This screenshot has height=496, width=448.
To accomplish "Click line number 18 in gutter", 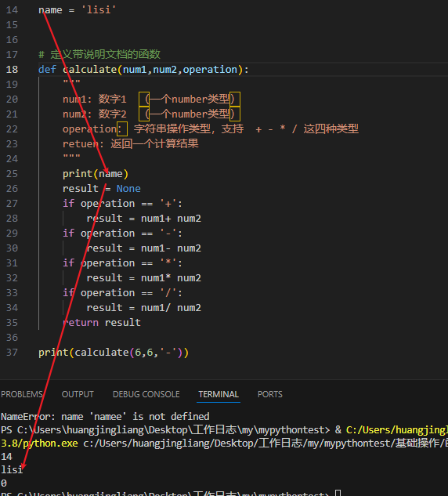I will click(x=12, y=69).
